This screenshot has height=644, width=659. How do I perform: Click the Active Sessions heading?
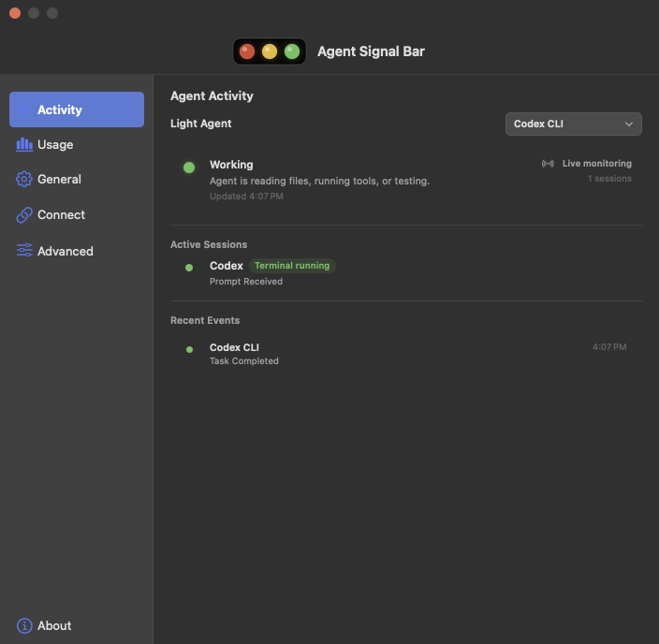point(209,244)
